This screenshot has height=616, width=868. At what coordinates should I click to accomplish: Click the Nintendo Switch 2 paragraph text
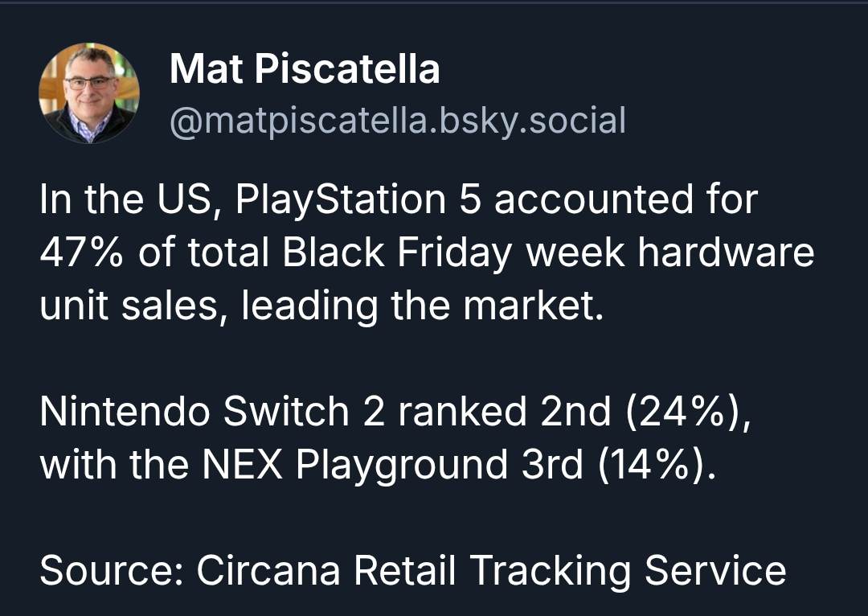coord(395,437)
